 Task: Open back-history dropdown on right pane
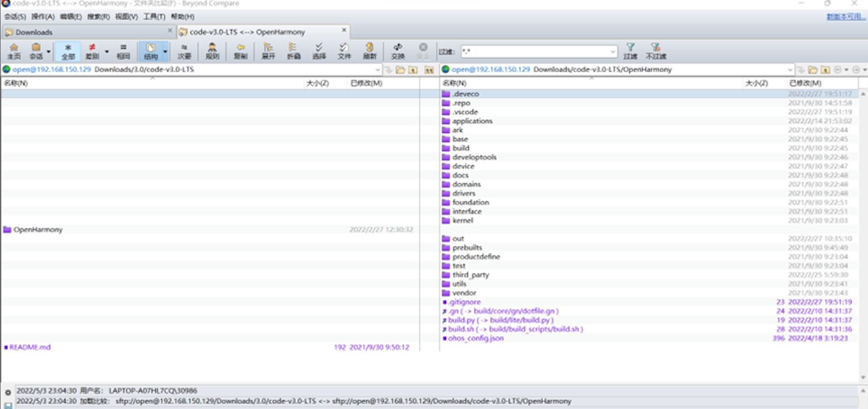tap(846, 70)
